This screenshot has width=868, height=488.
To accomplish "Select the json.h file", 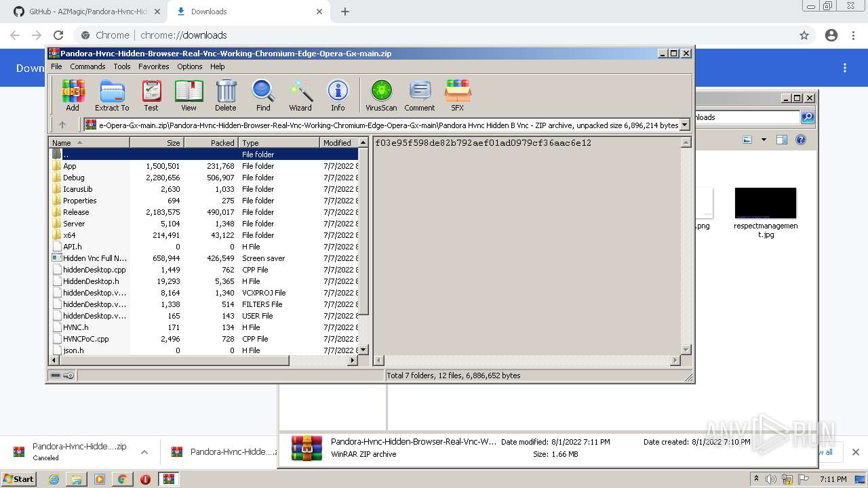I will [x=204, y=350].
